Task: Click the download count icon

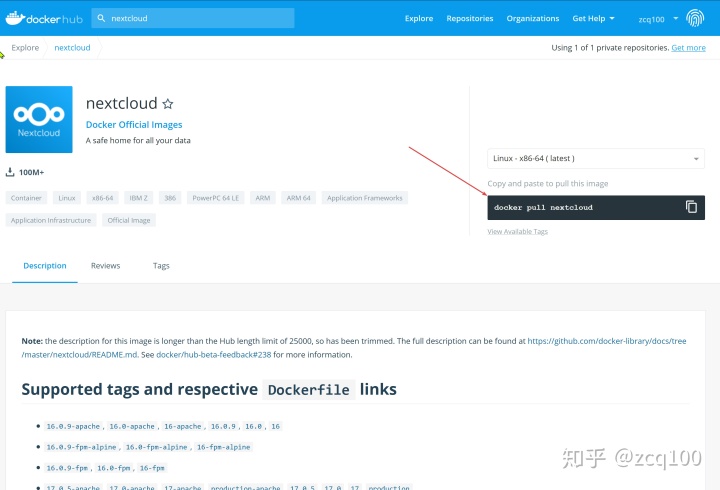Action: (x=10, y=172)
